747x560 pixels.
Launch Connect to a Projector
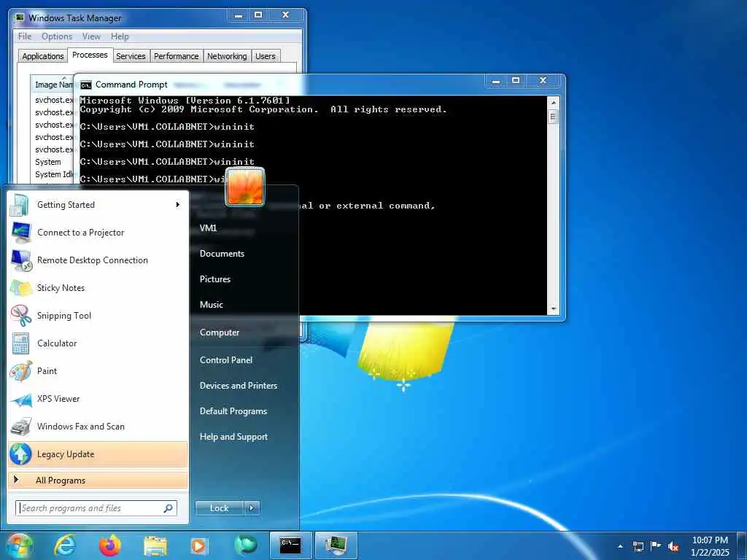click(98, 233)
